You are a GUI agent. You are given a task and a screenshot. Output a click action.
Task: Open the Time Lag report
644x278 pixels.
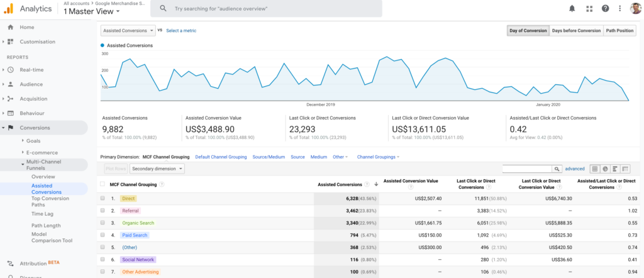coord(42,213)
